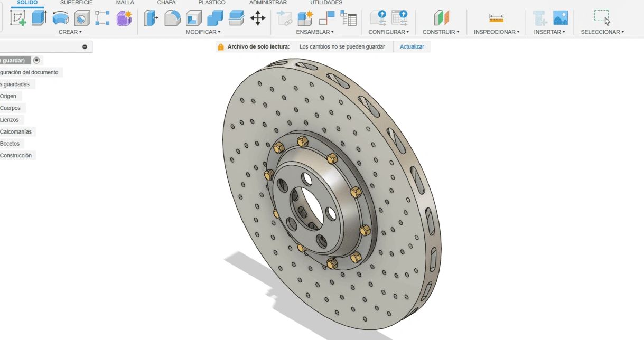Switch to the MALLA tab
The height and width of the screenshot is (340, 644).
[125, 3]
